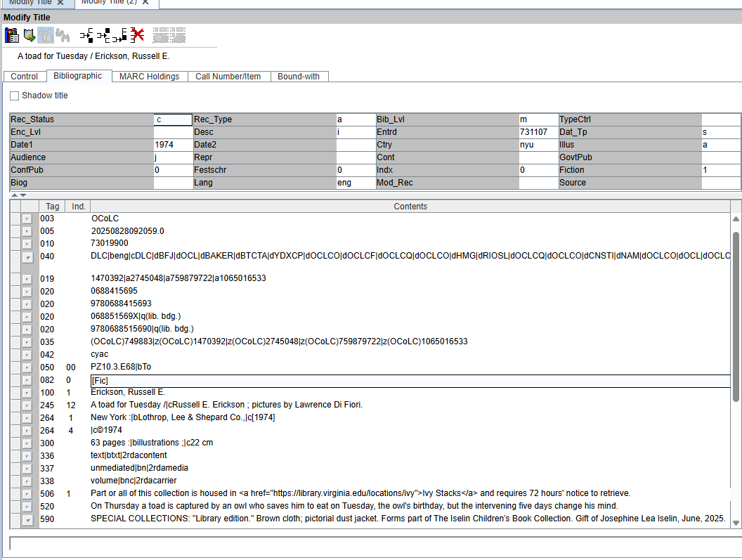Click the greyed print preview magnifier icon

161,35
